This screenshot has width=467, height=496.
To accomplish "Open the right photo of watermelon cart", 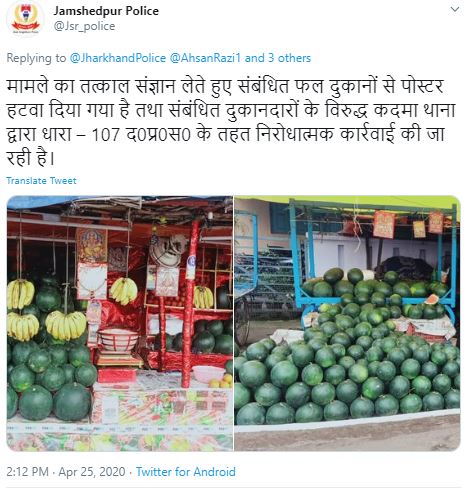I will click(347, 323).
